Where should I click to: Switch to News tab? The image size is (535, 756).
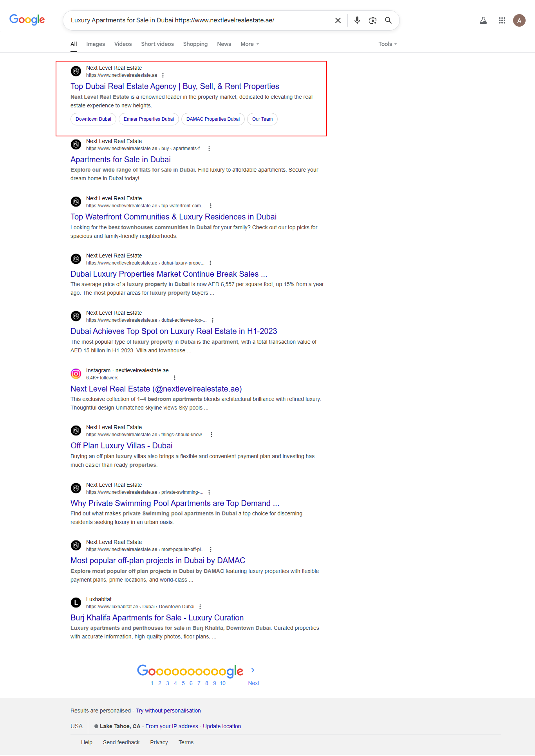224,44
